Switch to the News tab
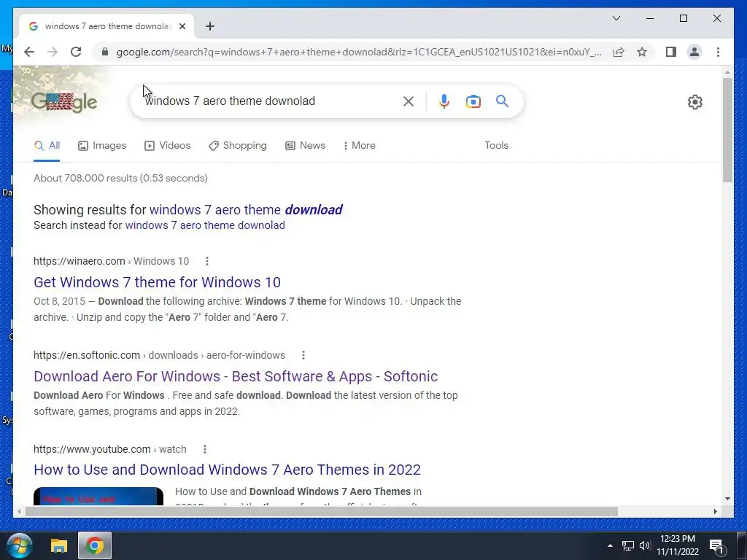Viewport: 747px width, 560px height. (x=306, y=146)
